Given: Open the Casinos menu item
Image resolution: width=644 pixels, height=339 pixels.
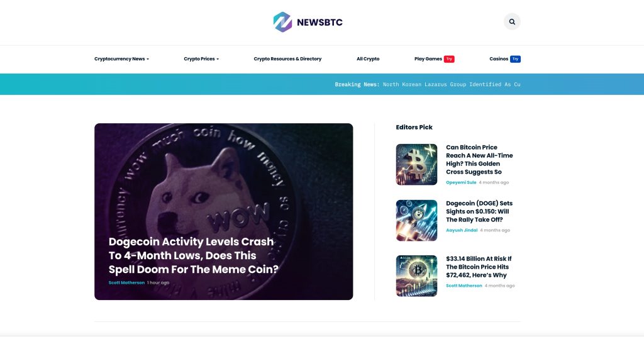Looking at the screenshot, I should (x=499, y=58).
